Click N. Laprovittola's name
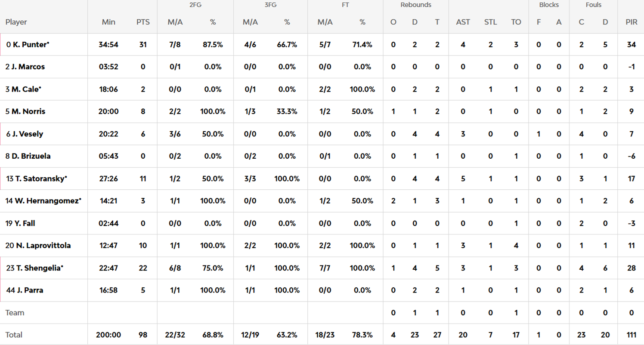Screen dimensions: 644x345 pyautogui.click(x=43, y=246)
